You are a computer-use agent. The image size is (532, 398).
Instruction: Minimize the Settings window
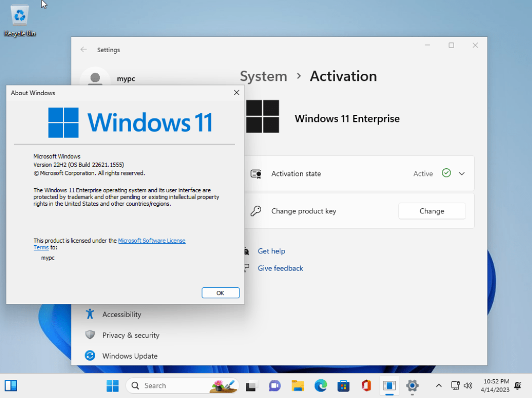pos(428,46)
